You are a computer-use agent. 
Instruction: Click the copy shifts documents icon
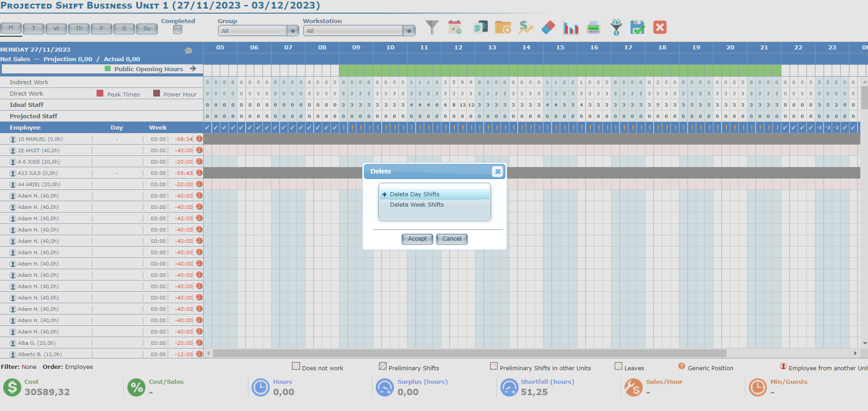480,28
